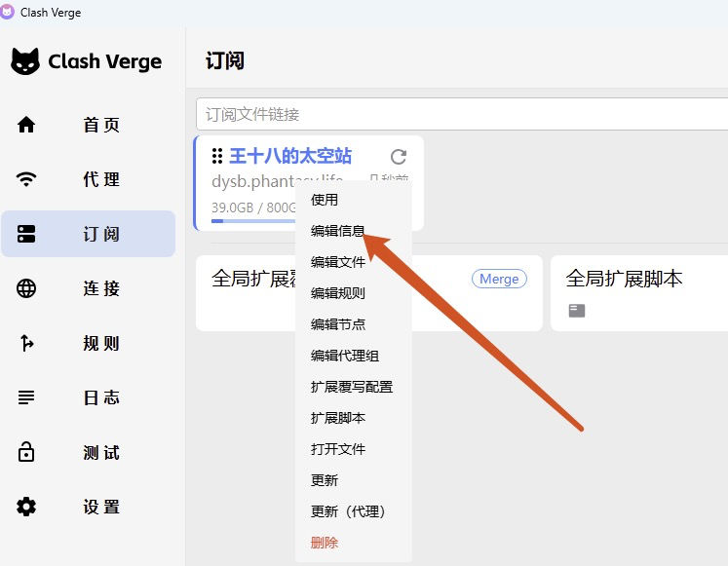
Task: Click the Merge badge button
Action: (499, 279)
